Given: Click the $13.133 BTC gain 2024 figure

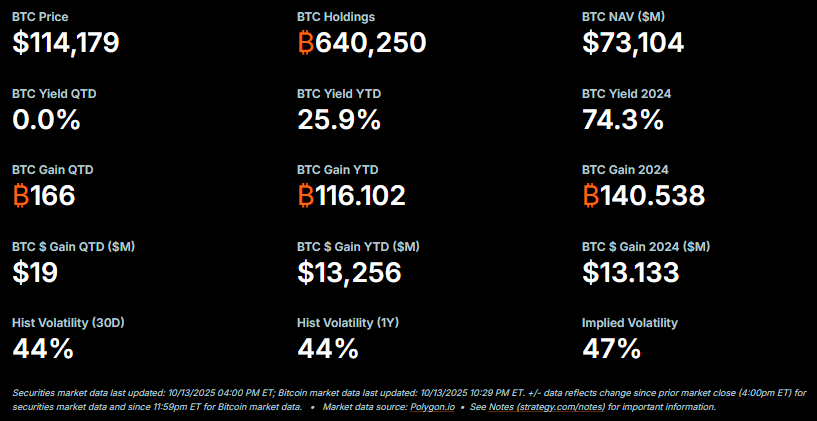Looking at the screenshot, I should (x=631, y=272).
